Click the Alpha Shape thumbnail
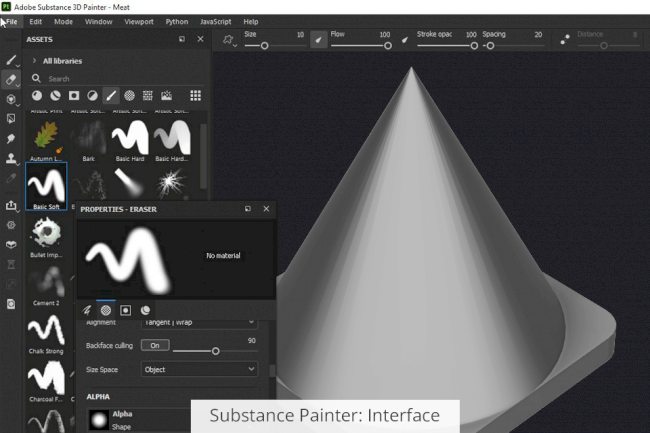 (x=99, y=420)
